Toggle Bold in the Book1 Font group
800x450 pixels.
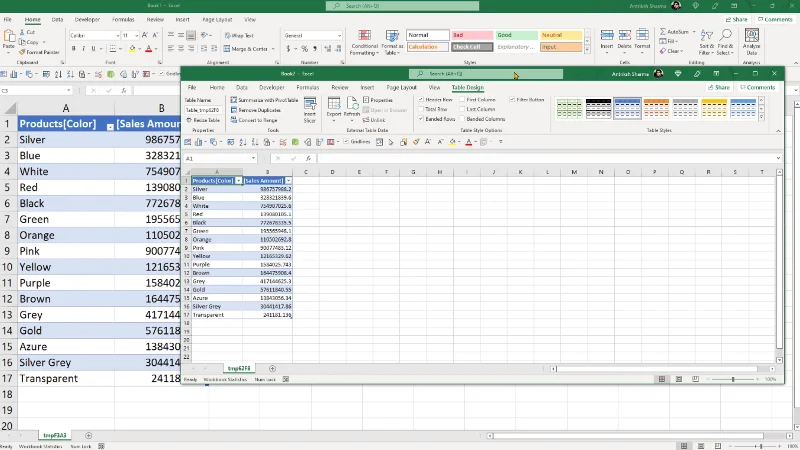tap(73, 49)
